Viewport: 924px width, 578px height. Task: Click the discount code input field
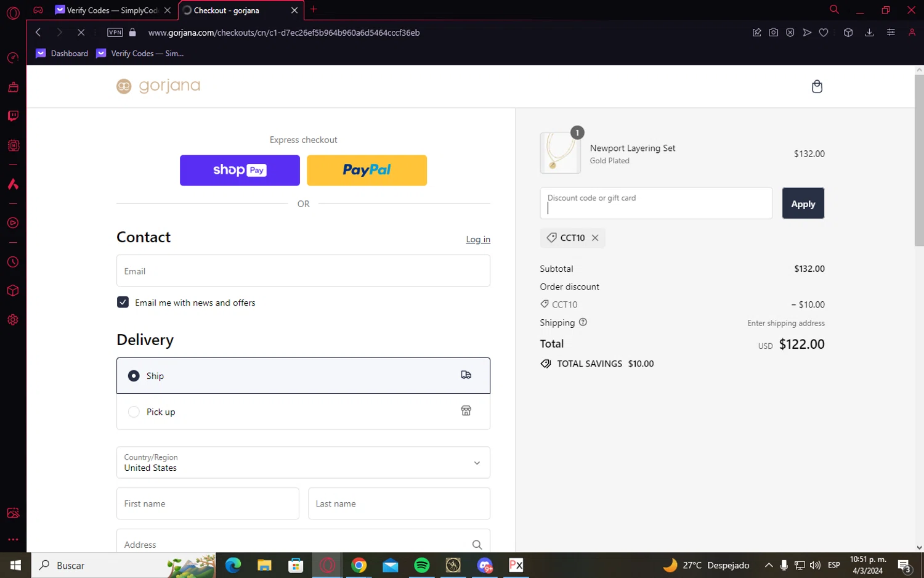(x=656, y=203)
